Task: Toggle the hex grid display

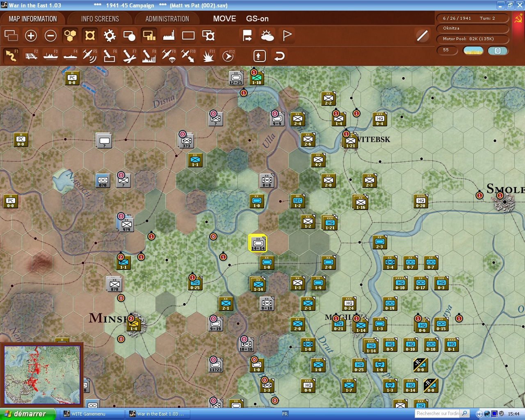Action: tap(70, 36)
